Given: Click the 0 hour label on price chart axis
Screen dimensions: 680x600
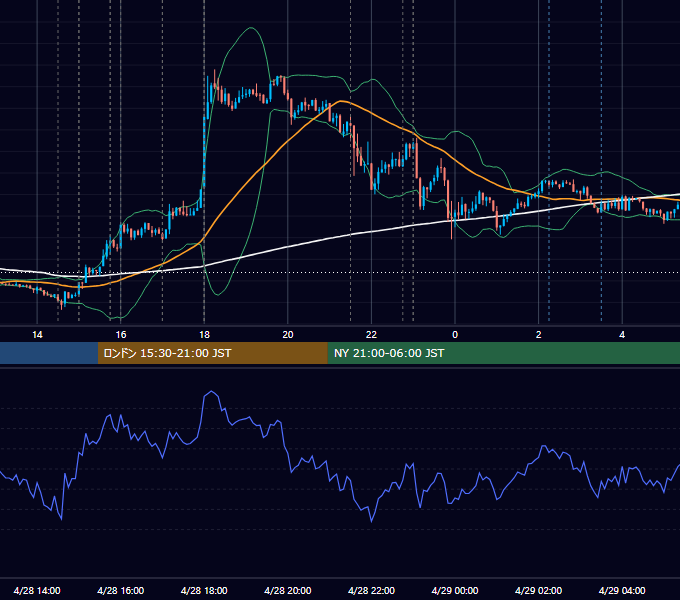Looking at the screenshot, I should click(x=455, y=335).
